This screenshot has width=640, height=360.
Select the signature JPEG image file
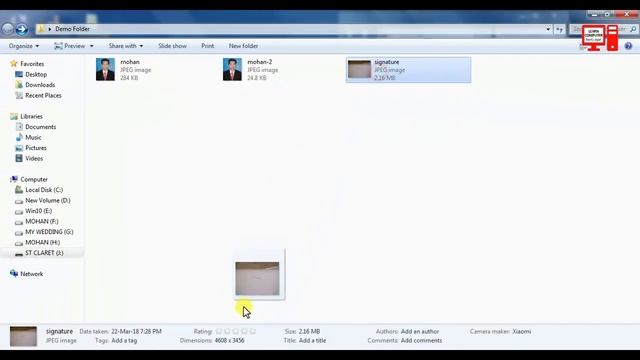point(408,70)
